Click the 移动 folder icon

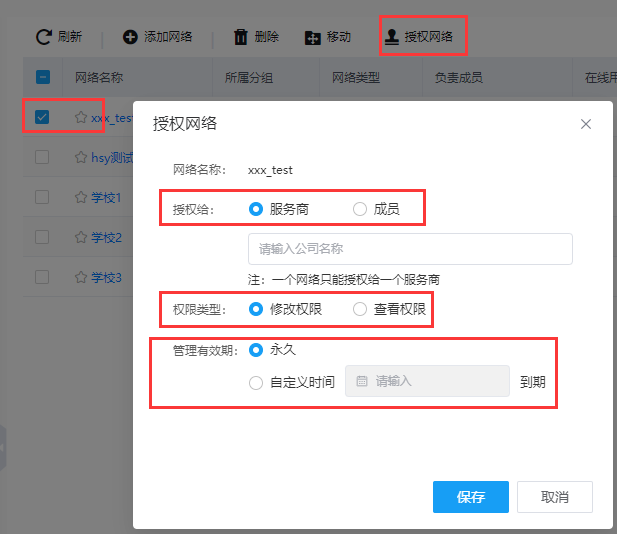[313, 38]
